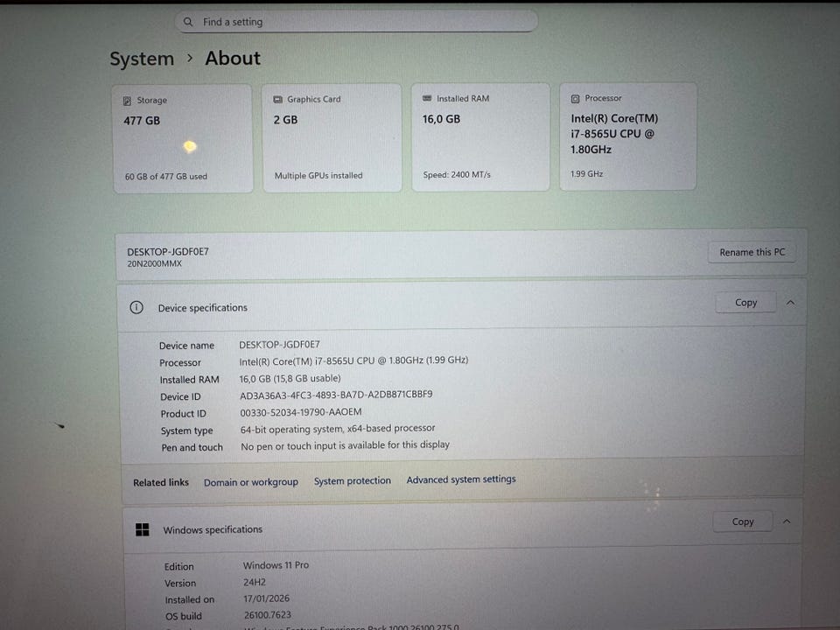Open the Installed RAM tile
This screenshot has height=630, width=840.
[480, 137]
